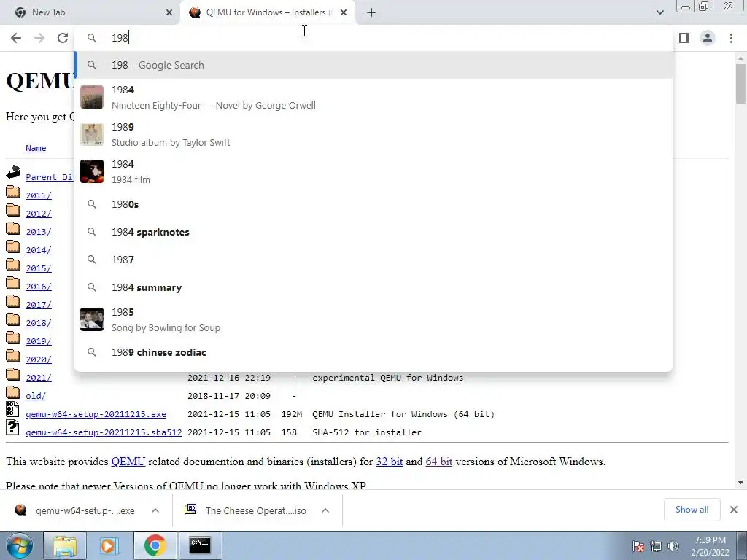Open the 2017/ folder link

pos(39,305)
